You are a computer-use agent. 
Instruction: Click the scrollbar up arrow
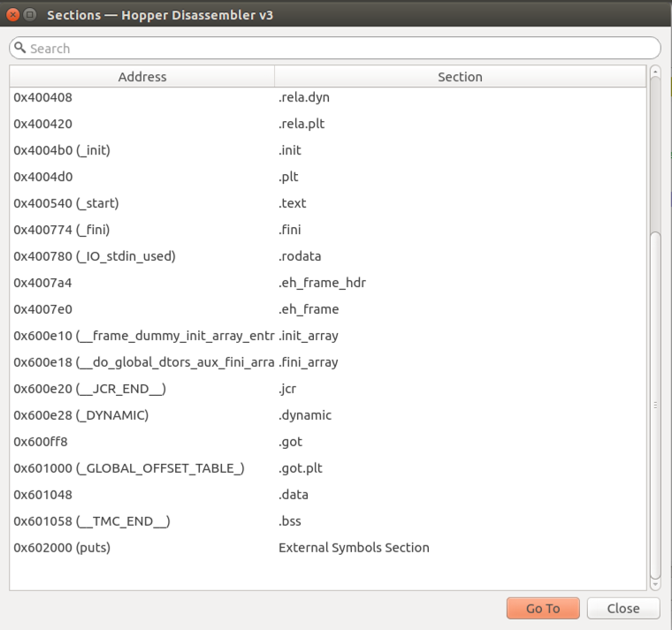pyautogui.click(x=655, y=72)
